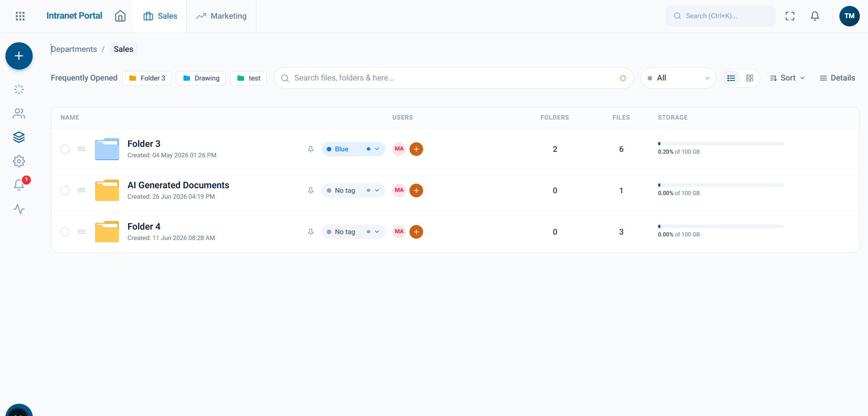Switch to grid view layout
Image resolution: width=868 pixels, height=416 pixels.
click(x=750, y=78)
